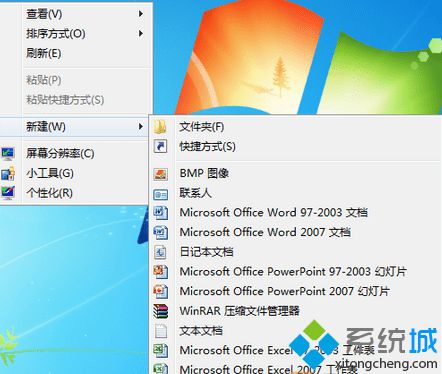The image size is (442, 374).
Task: Click the personalize icon beside 个性化
Action: click(8, 193)
